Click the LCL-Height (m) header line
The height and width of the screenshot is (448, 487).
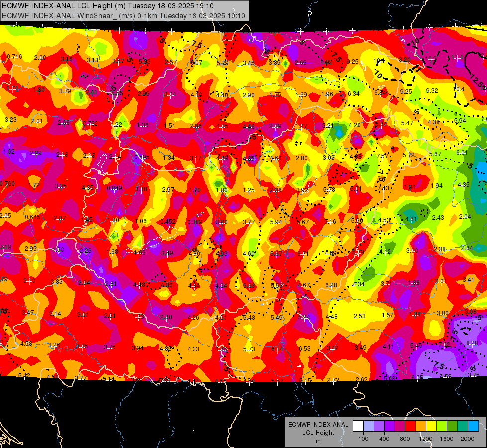(x=107, y=6)
